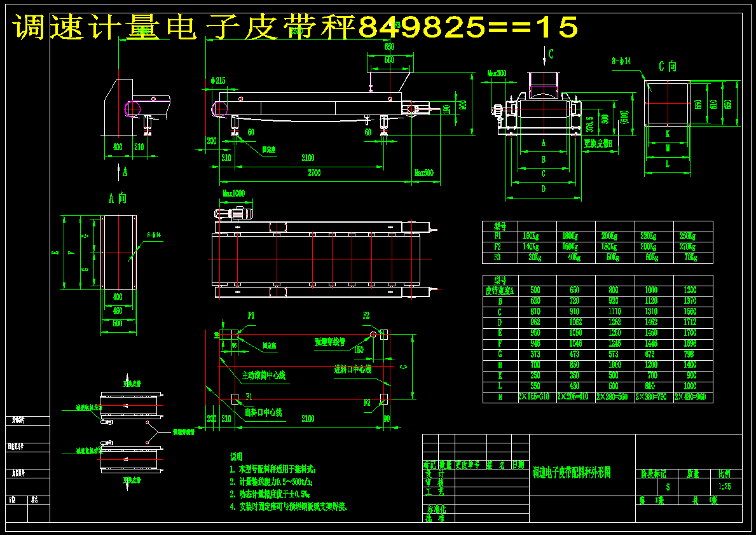Image resolution: width=756 pixels, height=535 pixels.
Task: Click the '2×450=960' cell in M row
Action: [x=691, y=397]
